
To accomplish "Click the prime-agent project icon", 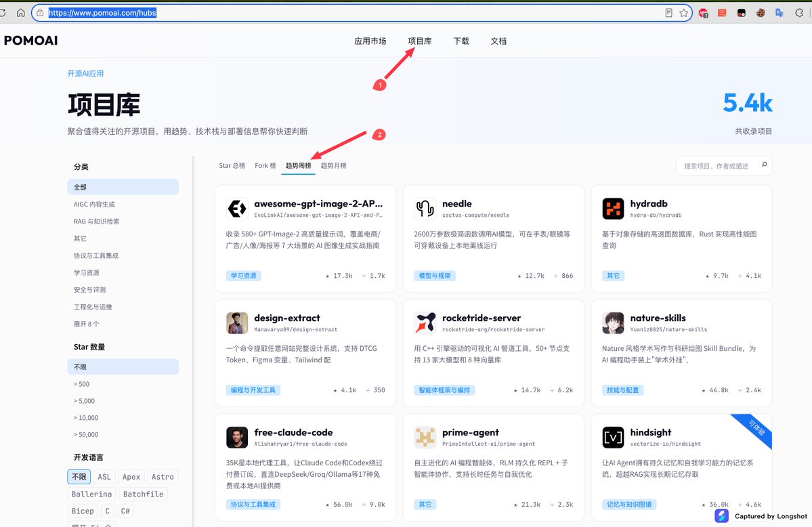I will (x=425, y=438).
